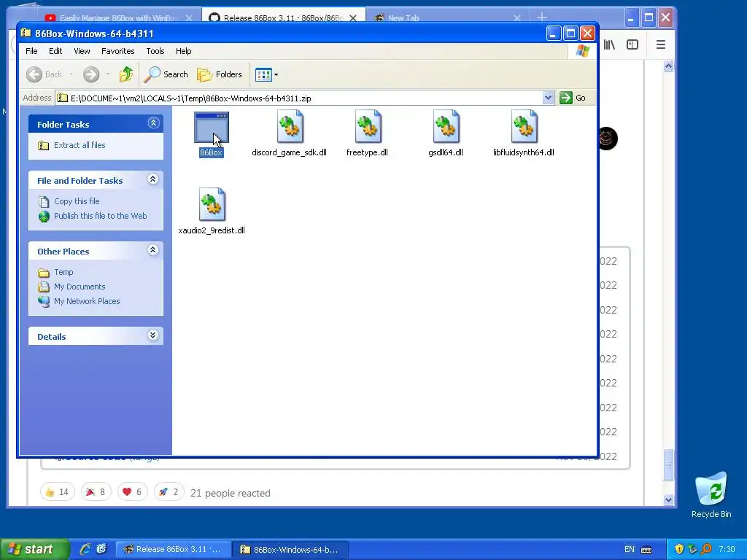747x560 pixels.
Task: Open the Search pane
Action: tap(166, 74)
